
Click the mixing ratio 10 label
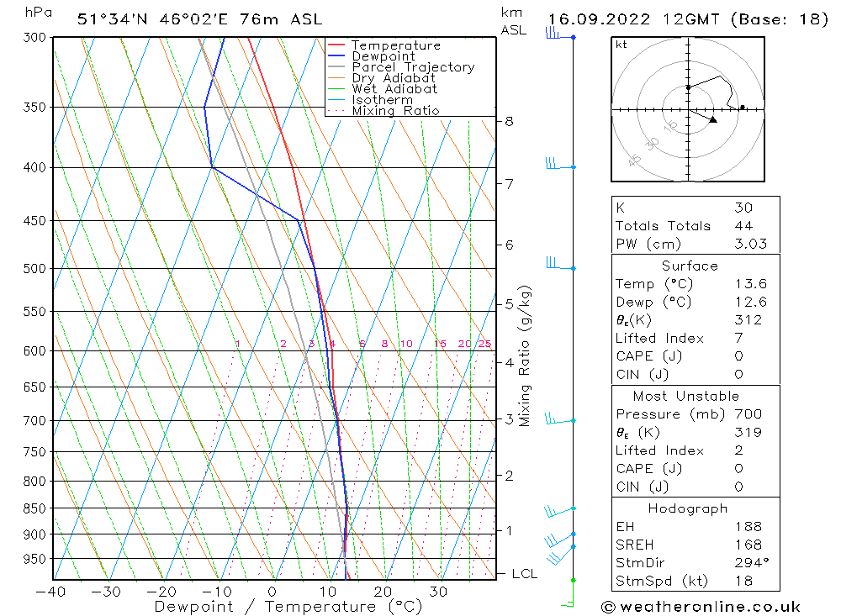pyautogui.click(x=406, y=344)
